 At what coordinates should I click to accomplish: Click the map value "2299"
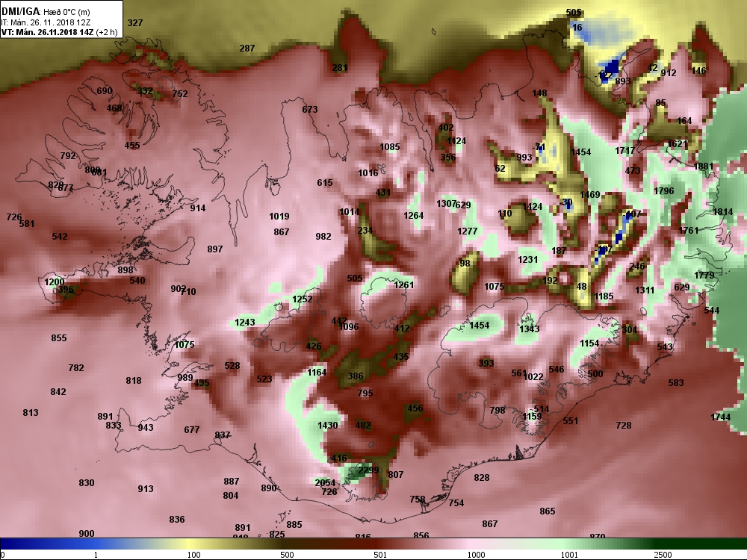(x=368, y=470)
